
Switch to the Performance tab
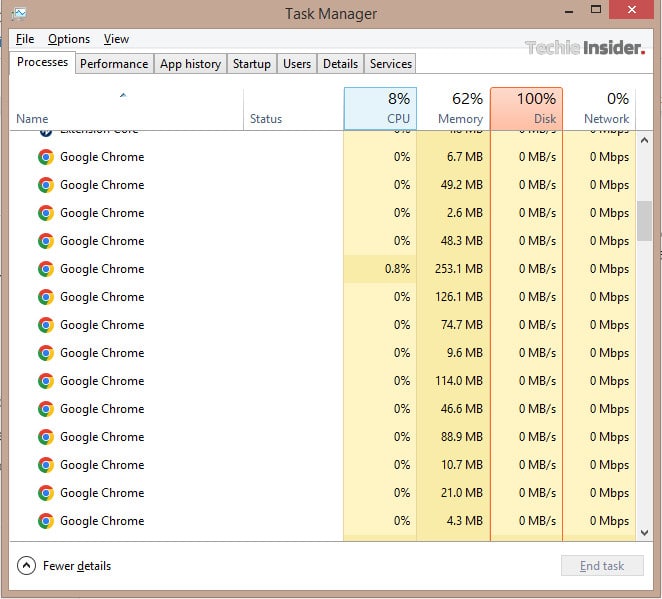pos(114,64)
